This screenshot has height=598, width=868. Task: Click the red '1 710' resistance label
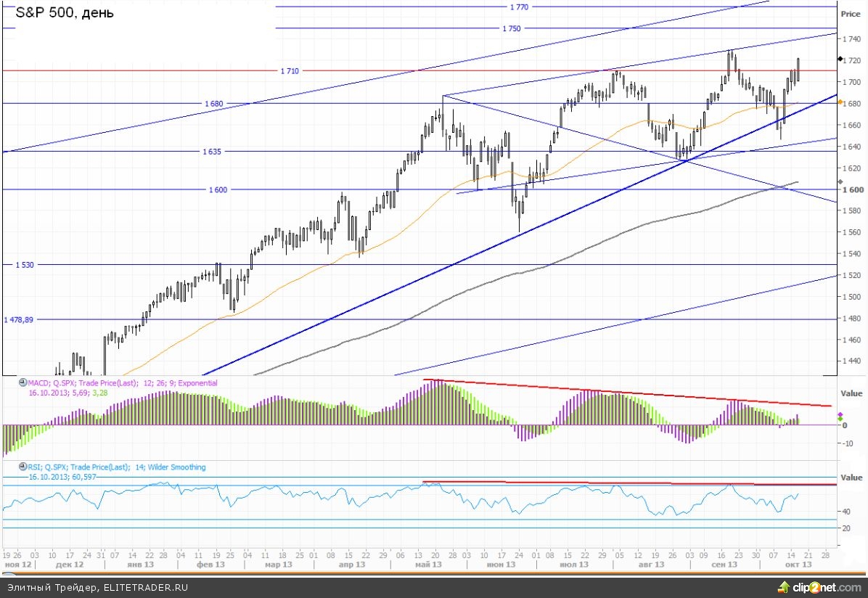click(290, 71)
